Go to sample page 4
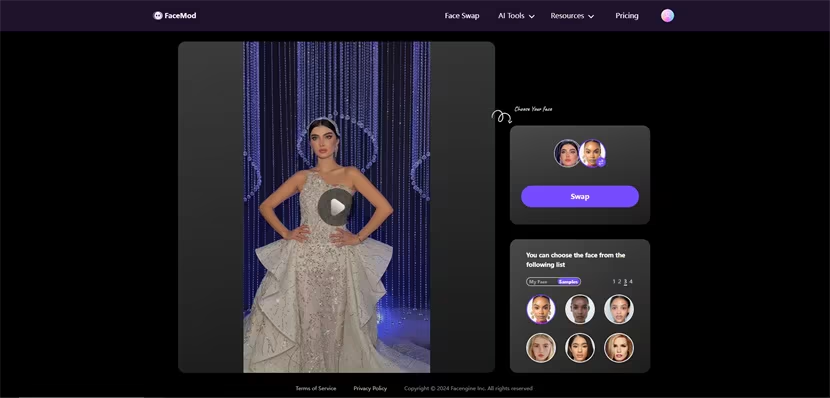Screen dimensions: 830x398 pyautogui.click(x=631, y=282)
